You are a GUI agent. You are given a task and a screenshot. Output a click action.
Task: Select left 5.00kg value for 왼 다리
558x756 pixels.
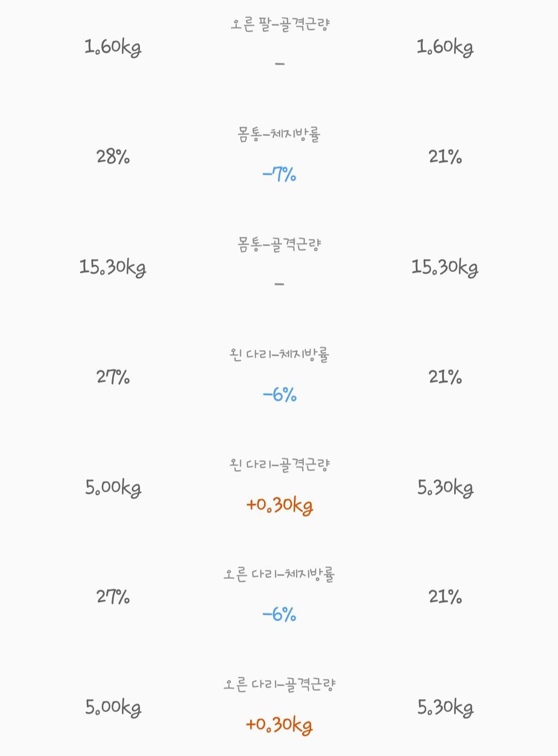(x=113, y=488)
